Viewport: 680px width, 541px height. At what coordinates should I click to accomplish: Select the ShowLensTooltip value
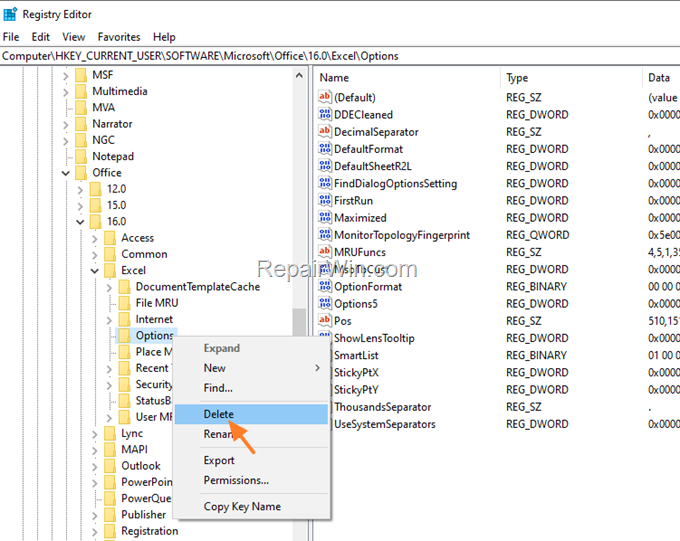tap(374, 338)
